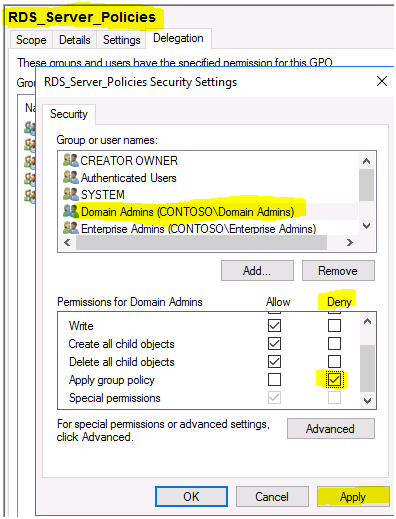Screen dimensions: 396x519
Task: Click the permissions list vertical scrollbar thumb
Action: point(367,368)
